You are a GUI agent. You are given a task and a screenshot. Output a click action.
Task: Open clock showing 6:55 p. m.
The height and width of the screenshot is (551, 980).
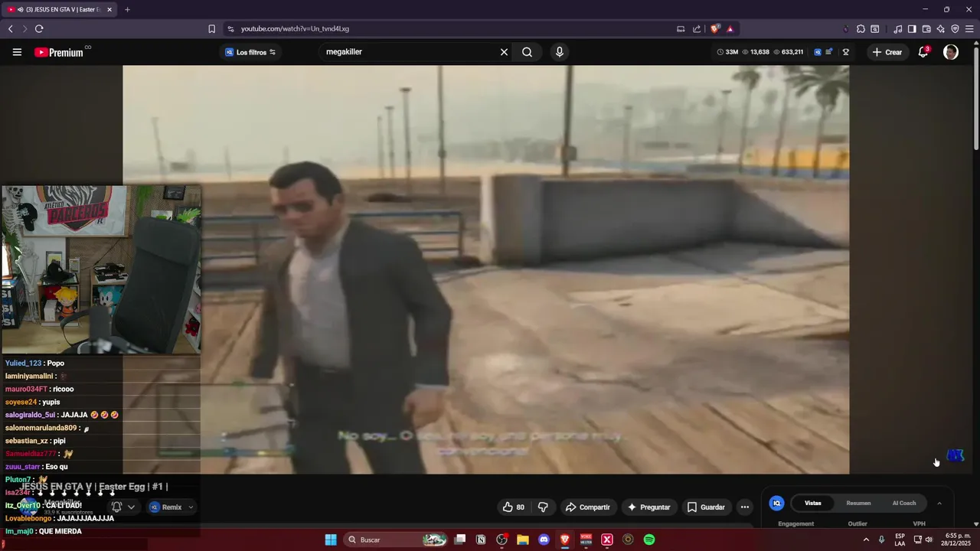(958, 540)
